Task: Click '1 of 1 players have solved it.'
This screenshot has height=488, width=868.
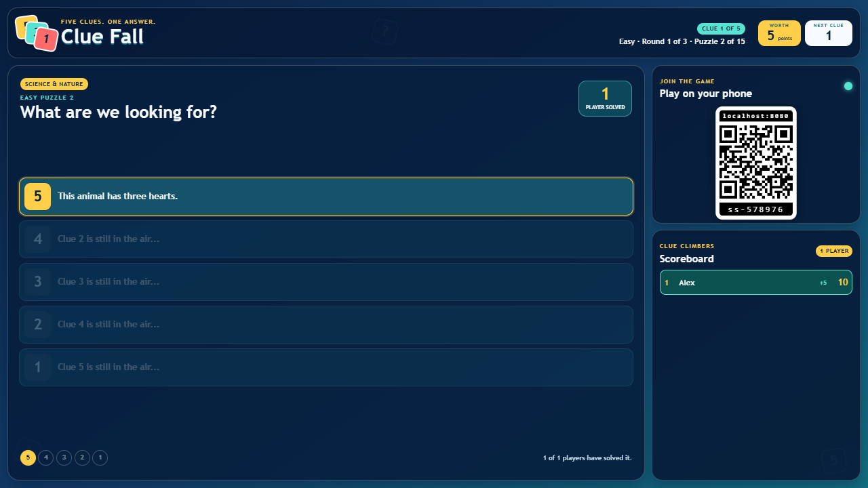Action: (587, 458)
